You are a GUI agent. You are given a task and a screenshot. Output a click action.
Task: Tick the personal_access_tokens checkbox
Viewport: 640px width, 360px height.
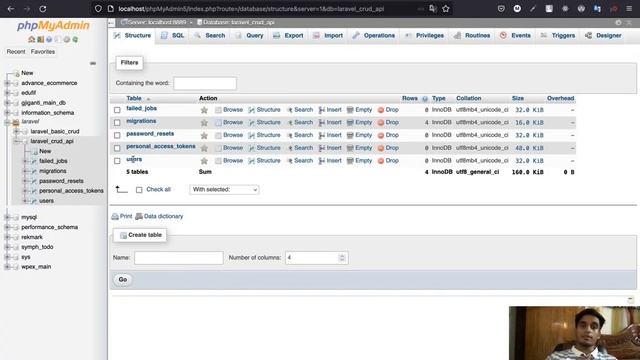click(x=117, y=148)
